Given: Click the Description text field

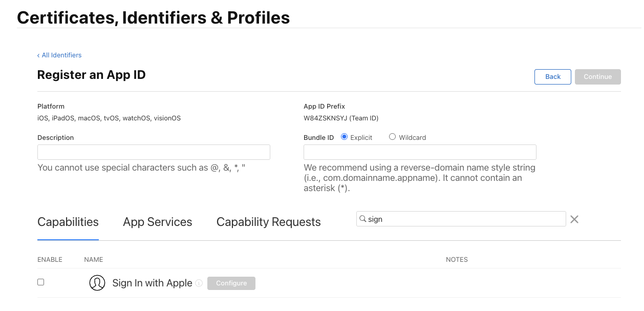Looking at the screenshot, I should click(154, 152).
